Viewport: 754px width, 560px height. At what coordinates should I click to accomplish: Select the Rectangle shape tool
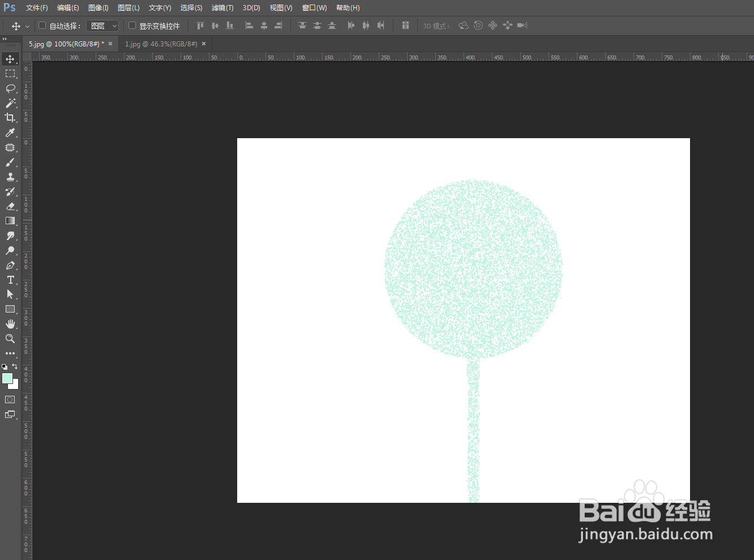10,309
